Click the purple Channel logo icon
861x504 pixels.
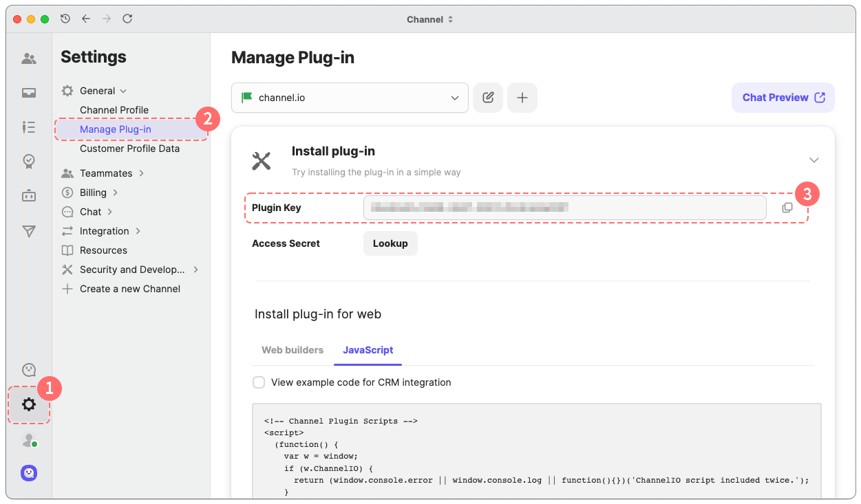29,473
